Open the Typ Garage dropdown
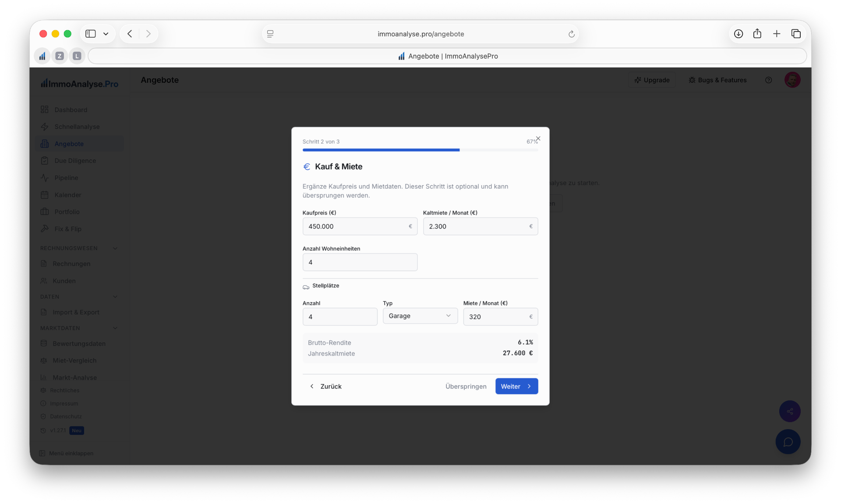The width and height of the screenshot is (841, 504). click(x=420, y=316)
